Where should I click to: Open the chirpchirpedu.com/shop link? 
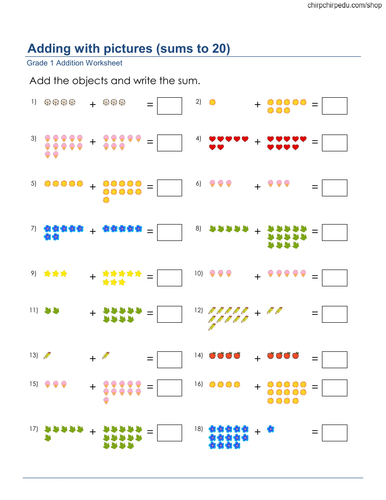pos(344,5)
